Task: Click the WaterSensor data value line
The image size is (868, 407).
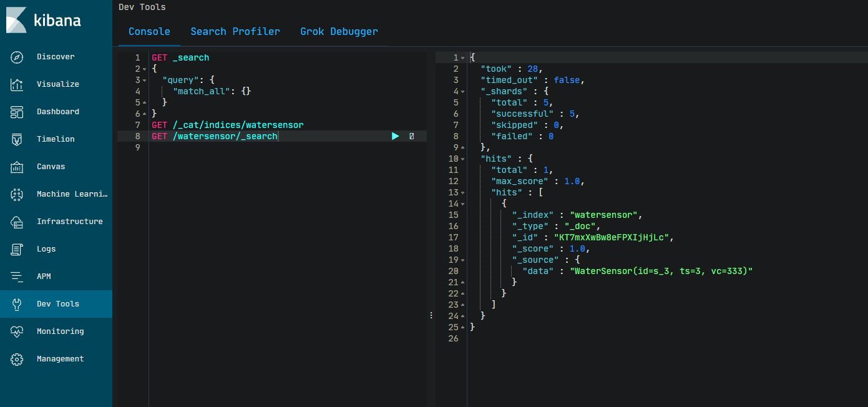Action: pos(638,271)
